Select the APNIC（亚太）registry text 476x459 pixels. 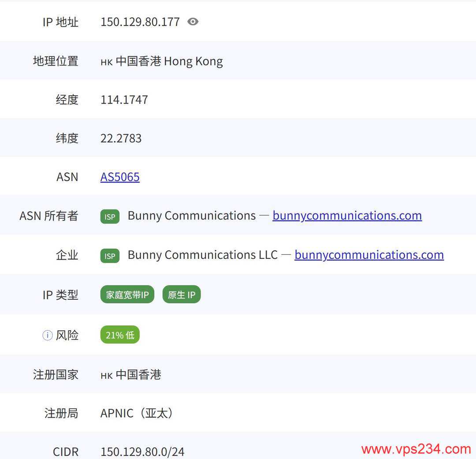coord(137,413)
